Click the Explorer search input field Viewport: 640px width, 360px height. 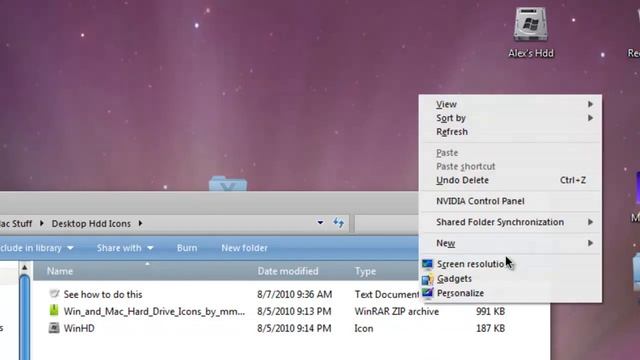click(x=387, y=223)
